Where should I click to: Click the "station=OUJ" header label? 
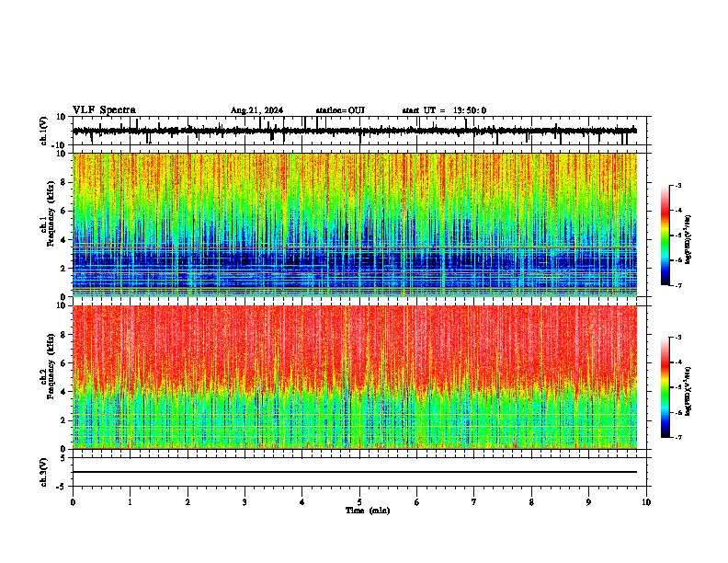340,110
